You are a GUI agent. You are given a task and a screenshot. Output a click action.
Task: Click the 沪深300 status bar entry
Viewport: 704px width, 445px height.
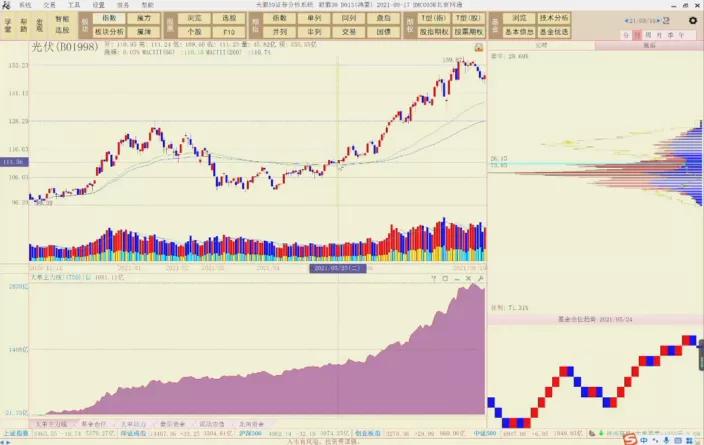click(250, 434)
